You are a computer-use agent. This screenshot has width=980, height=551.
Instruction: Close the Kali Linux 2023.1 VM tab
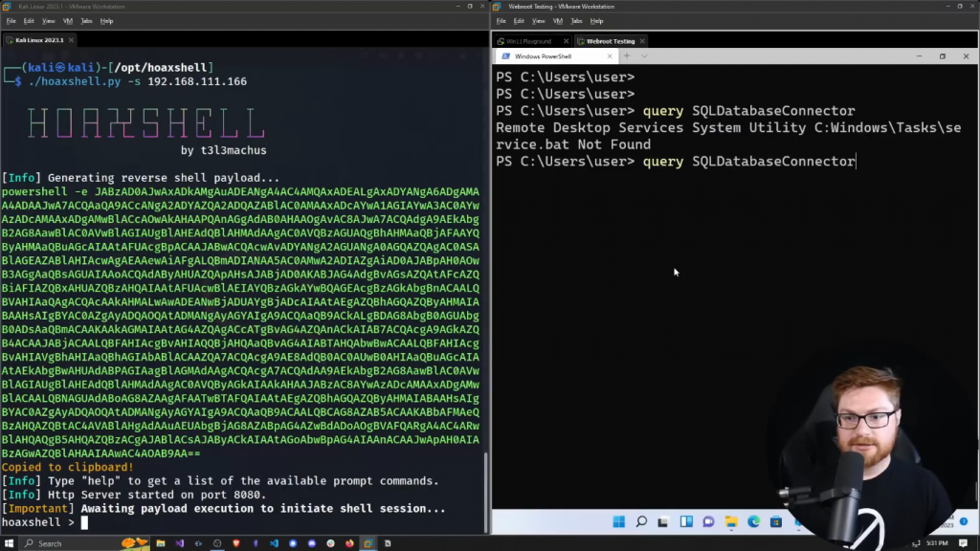point(71,40)
